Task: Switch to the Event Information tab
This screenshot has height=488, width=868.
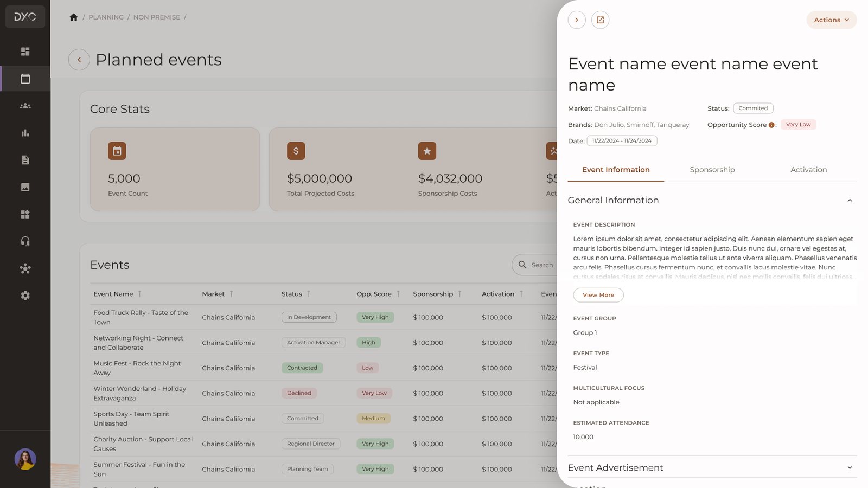Action: [616, 170]
